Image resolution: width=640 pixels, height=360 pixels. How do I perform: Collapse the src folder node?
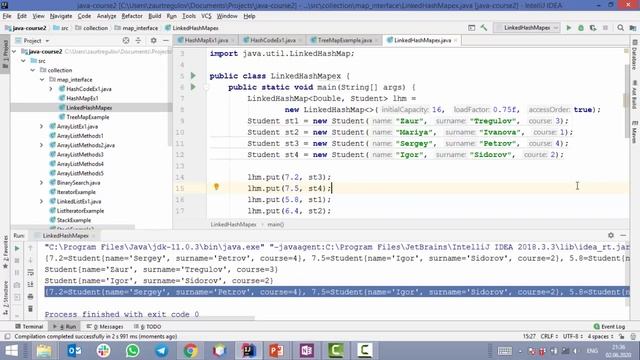tap(24, 61)
